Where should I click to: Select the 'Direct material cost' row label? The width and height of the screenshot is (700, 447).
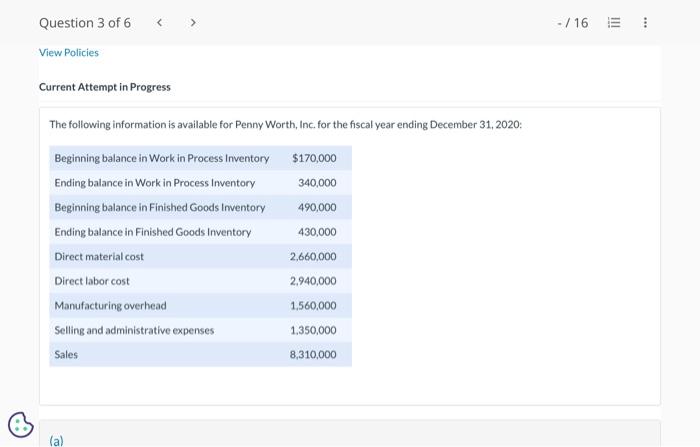pyautogui.click(x=99, y=256)
